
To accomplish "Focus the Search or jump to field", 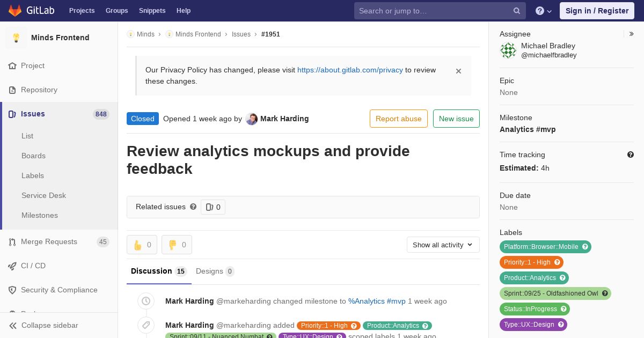I will click(x=440, y=11).
